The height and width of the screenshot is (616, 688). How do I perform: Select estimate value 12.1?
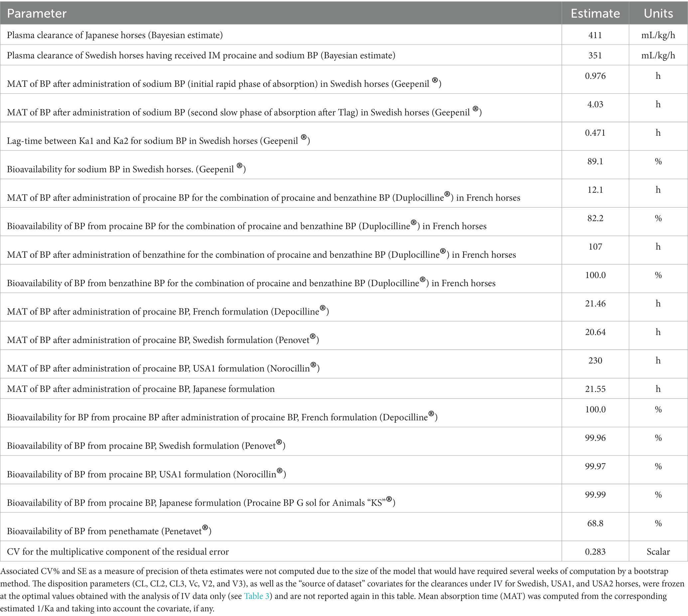(x=595, y=189)
